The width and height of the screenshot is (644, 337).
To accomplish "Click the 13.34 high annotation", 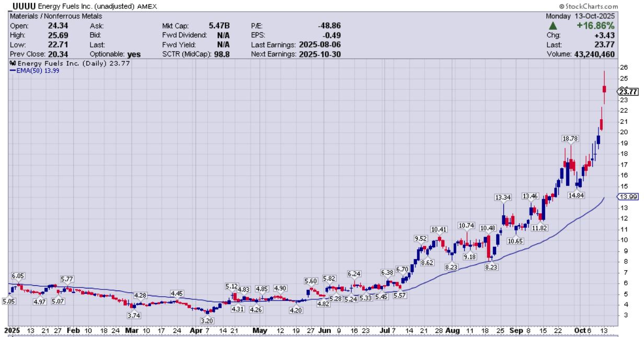I will 503,197.
